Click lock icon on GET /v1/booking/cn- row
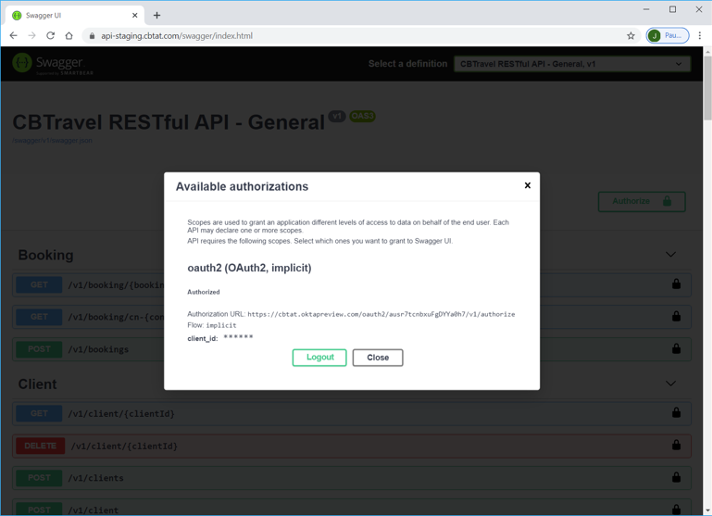Image resolution: width=712 pixels, height=516 pixels. coord(676,316)
